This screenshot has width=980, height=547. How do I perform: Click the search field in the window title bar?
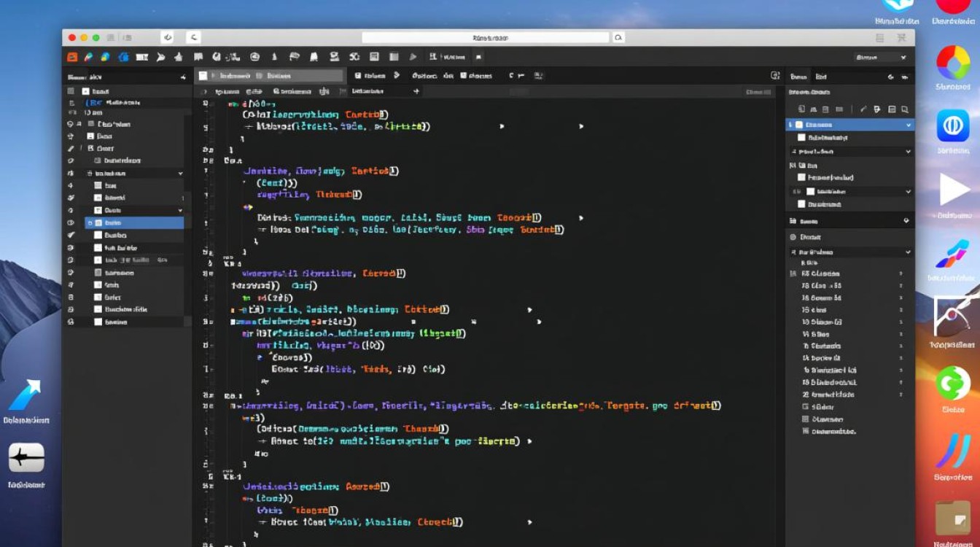485,37
